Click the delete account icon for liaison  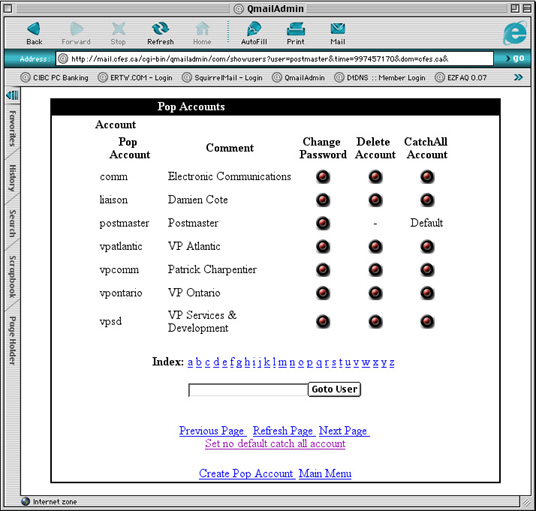point(375,200)
